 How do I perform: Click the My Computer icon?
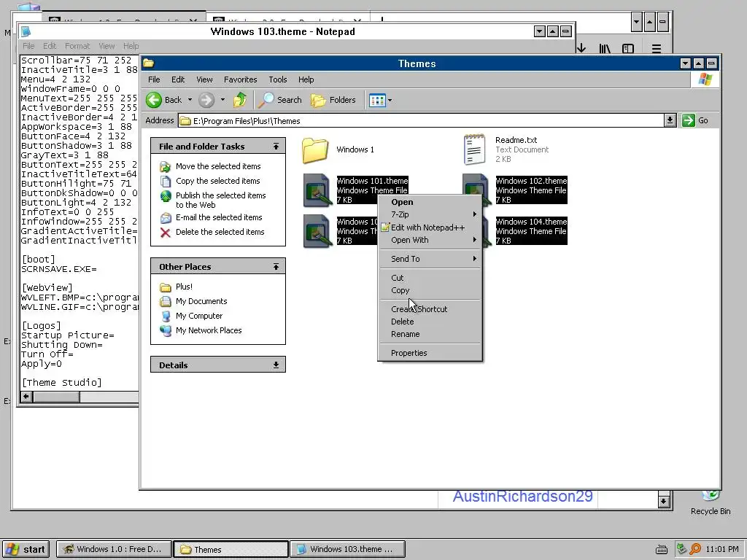point(166,316)
